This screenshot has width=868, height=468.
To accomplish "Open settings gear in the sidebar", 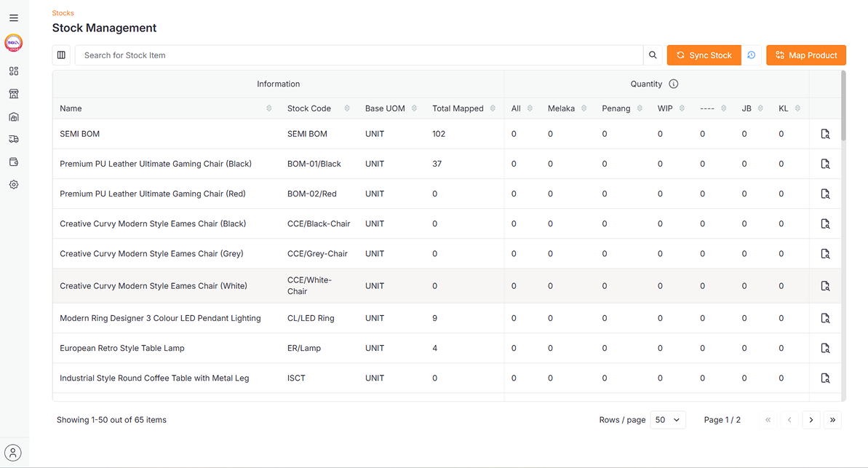I will point(14,185).
